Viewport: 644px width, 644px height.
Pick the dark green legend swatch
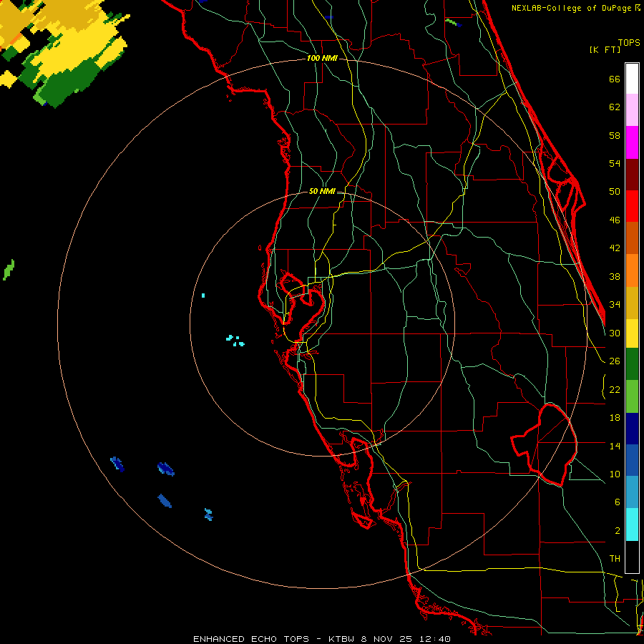tap(632, 364)
